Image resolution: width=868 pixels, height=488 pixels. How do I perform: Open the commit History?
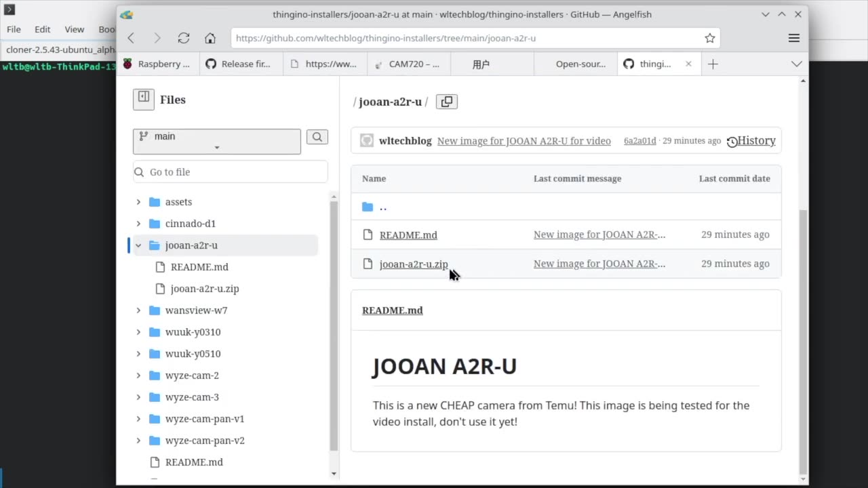pos(751,141)
